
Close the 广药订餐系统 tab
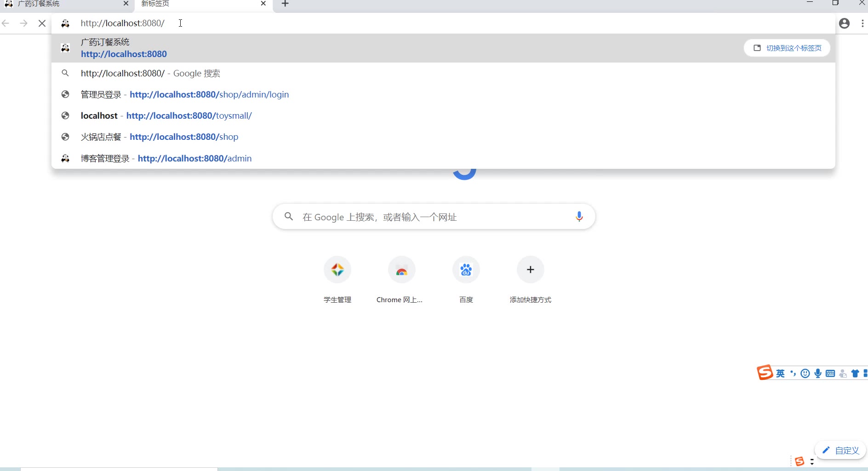coord(126,3)
